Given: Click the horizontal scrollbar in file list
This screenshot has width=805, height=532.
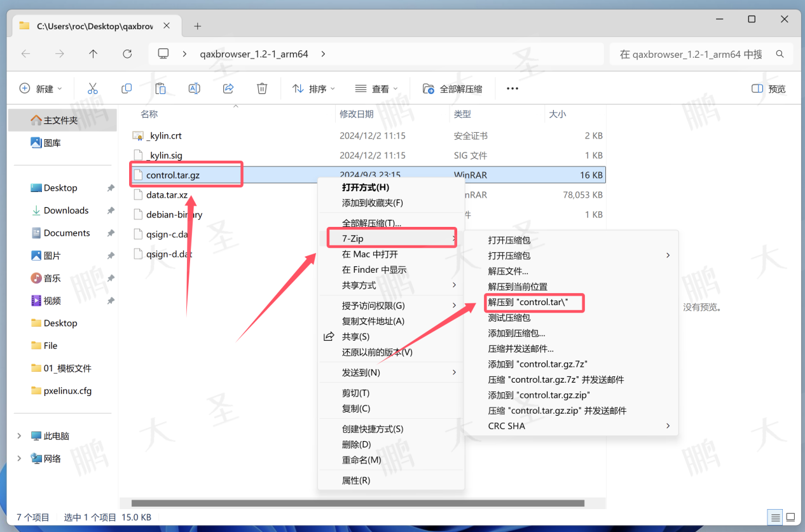Looking at the screenshot, I should [x=357, y=503].
